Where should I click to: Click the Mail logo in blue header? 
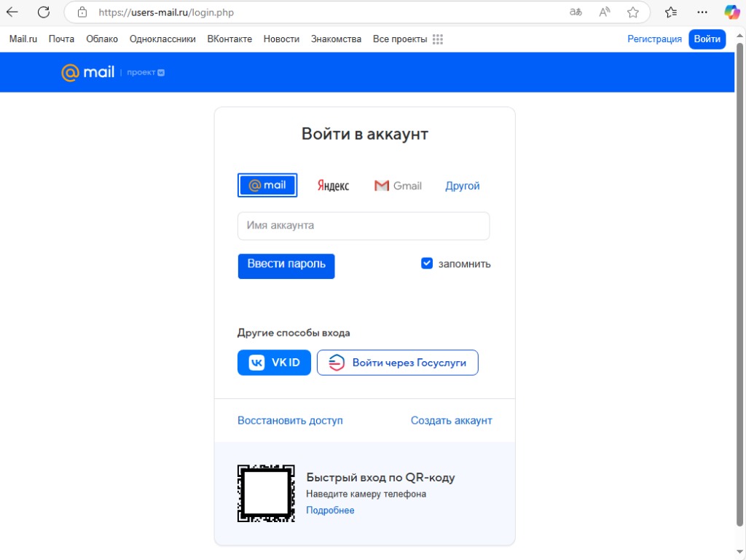coord(88,72)
